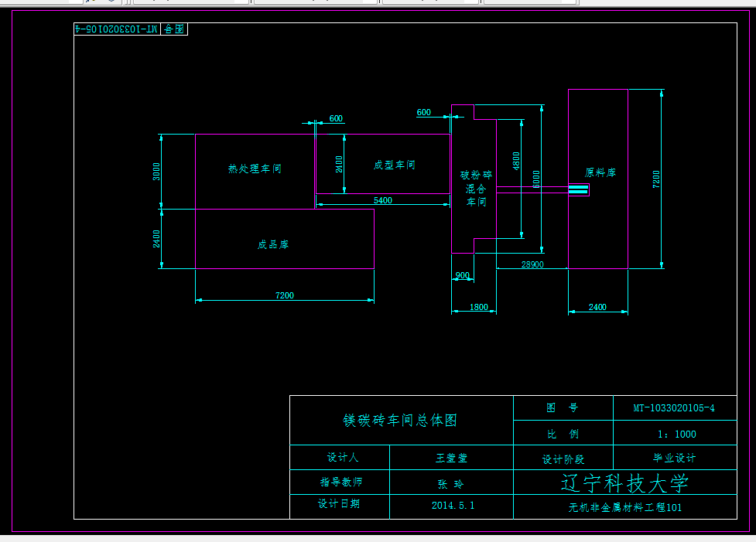
Task: Select the 28900 overall dimension text
Action: (533, 264)
